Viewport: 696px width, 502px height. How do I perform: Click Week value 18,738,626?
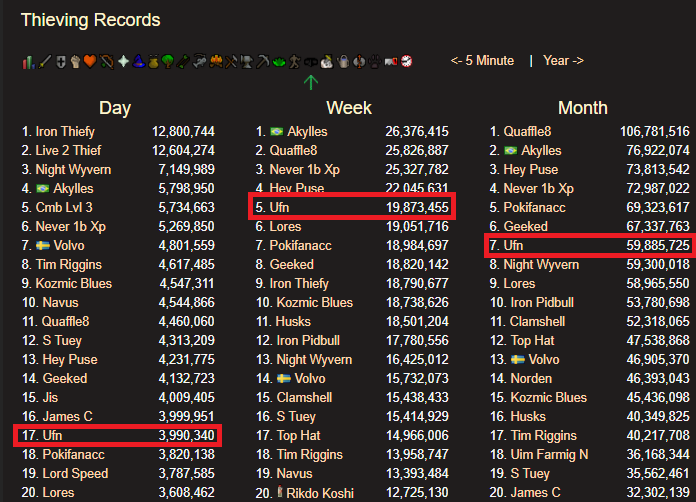pyautogui.click(x=417, y=302)
